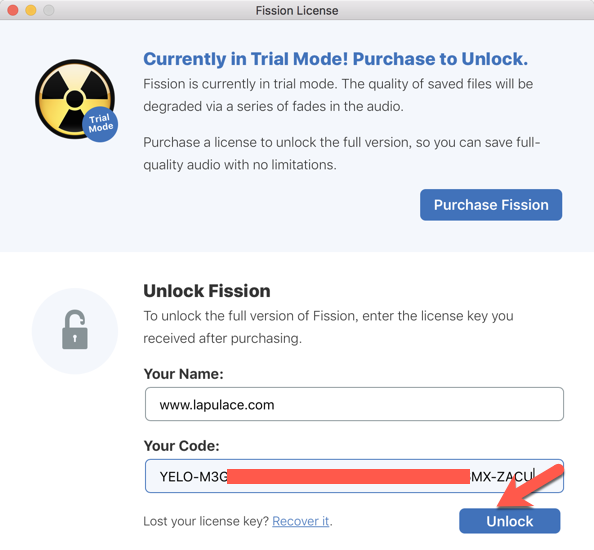Click the Fission radioactive app icon
The width and height of the screenshot is (594, 550).
[x=75, y=99]
